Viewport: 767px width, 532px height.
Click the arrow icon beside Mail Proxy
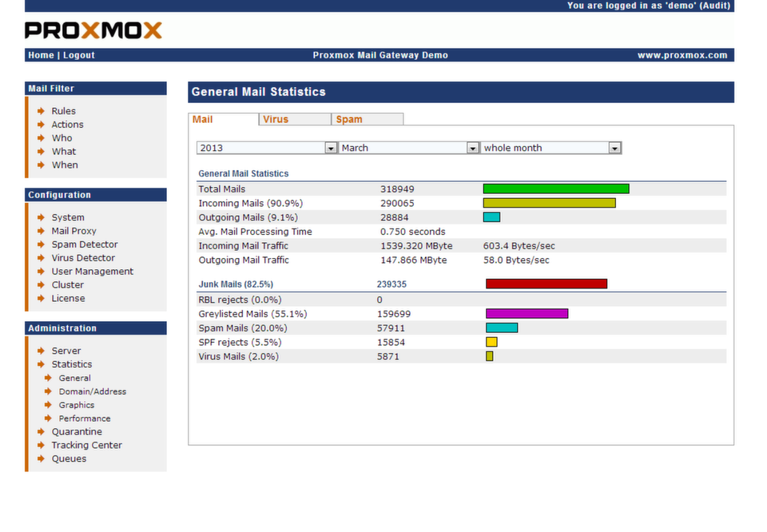[x=41, y=231]
